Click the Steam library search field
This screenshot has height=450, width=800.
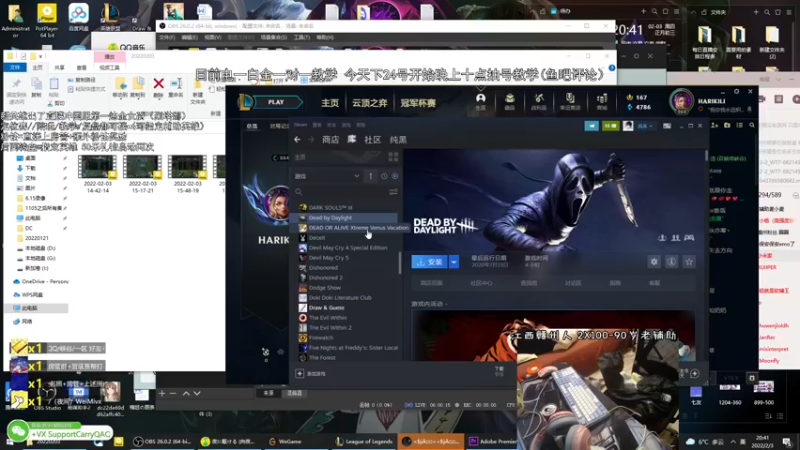(339, 192)
